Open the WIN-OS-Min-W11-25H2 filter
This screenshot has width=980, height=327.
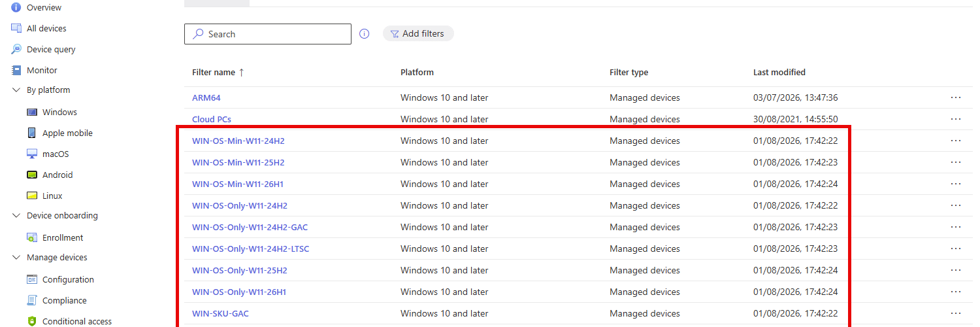tap(238, 162)
